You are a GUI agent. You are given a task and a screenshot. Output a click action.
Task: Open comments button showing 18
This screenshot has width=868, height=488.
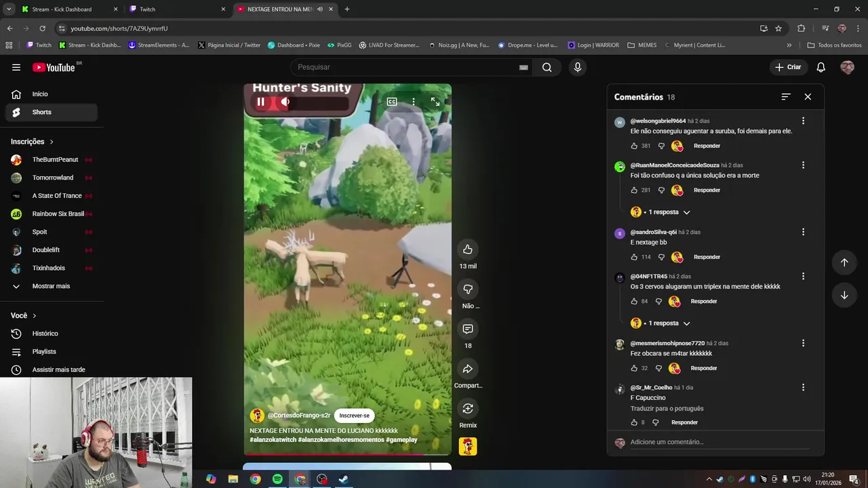tap(468, 329)
